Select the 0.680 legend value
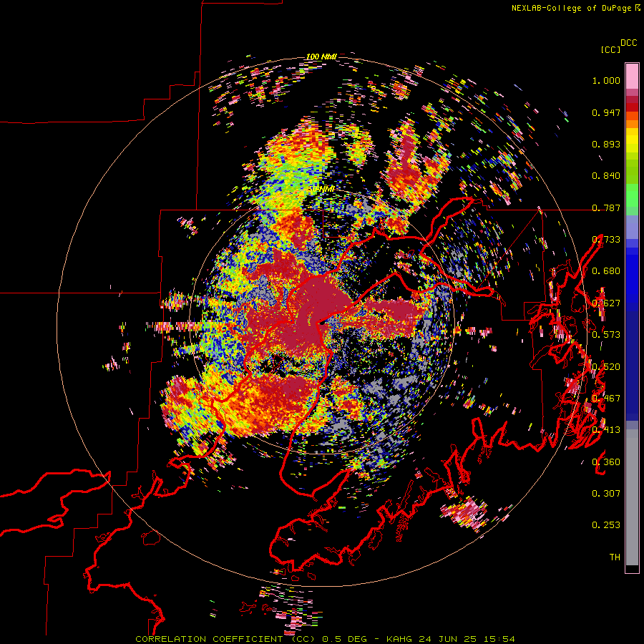The width and height of the screenshot is (644, 644). point(606,271)
